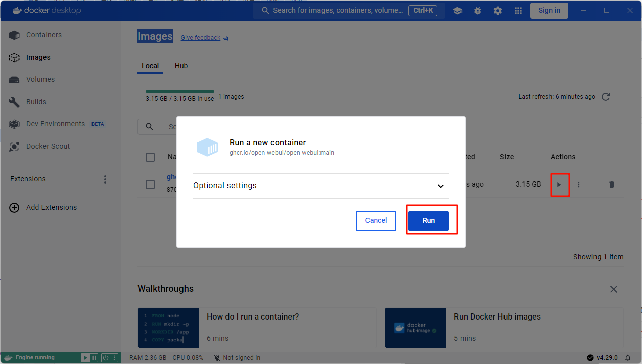Open the Extensions three-dot menu
The width and height of the screenshot is (642, 364).
pos(105,179)
